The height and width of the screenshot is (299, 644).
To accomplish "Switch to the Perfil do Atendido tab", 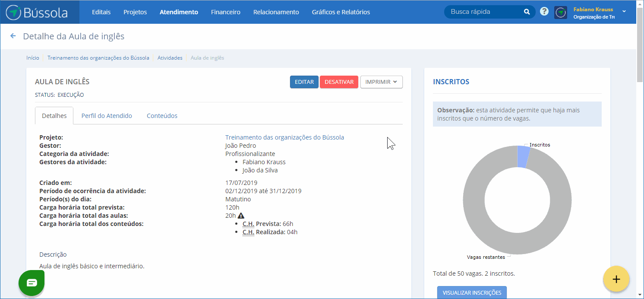I will click(x=107, y=116).
